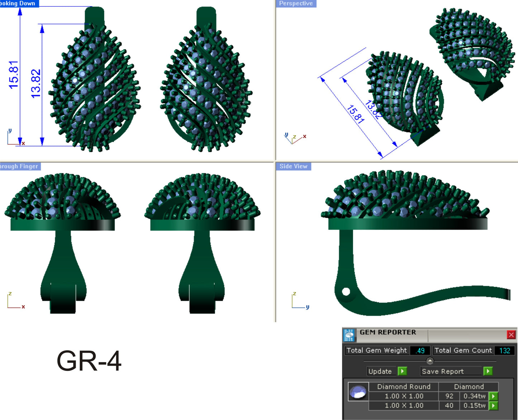Image resolution: width=518 pixels, height=420 pixels.
Task: Click the Save Report button
Action: coord(443,371)
